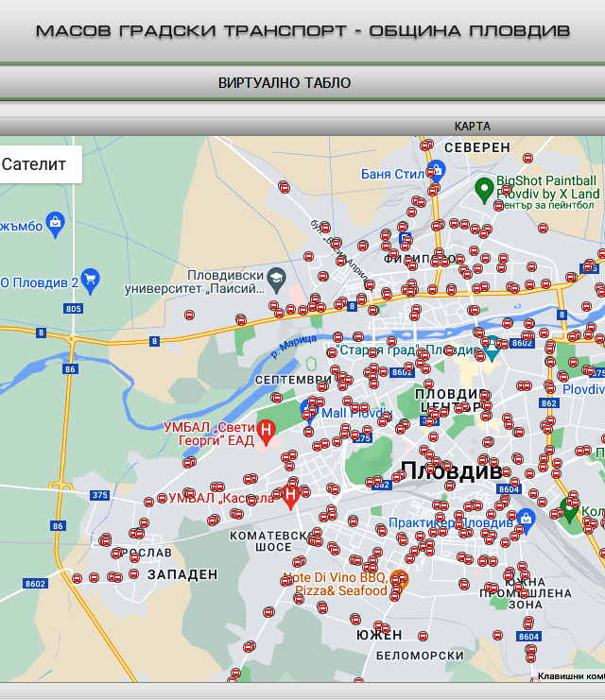Select the bus stop left of Пловдивски университет
Screen dimensions: 605x700
coord(189,316)
